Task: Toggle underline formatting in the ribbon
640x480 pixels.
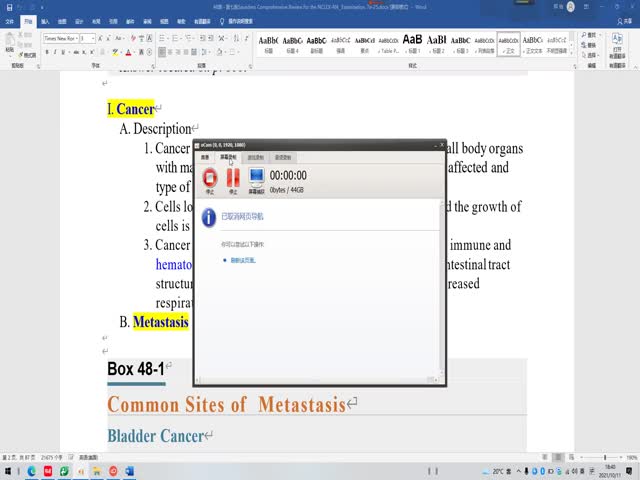Action: pos(64,49)
